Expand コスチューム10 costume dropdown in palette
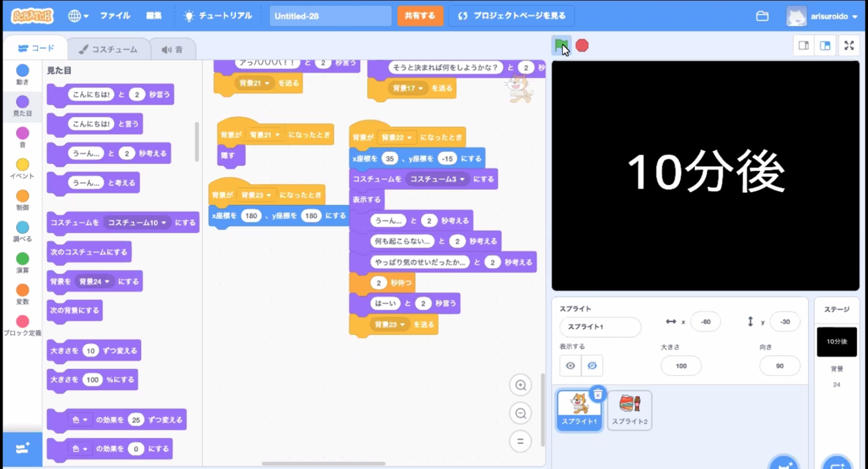 pyautogui.click(x=163, y=223)
